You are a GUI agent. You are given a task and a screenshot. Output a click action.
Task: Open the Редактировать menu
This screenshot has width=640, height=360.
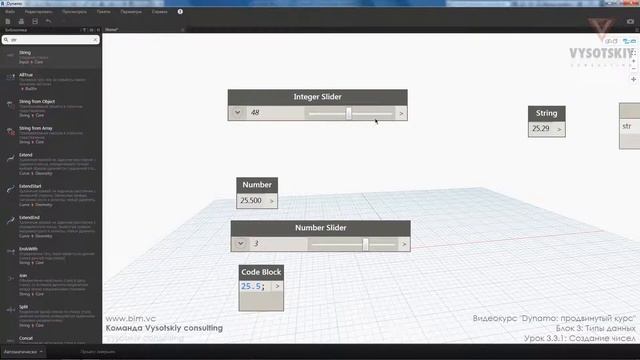coord(38,12)
